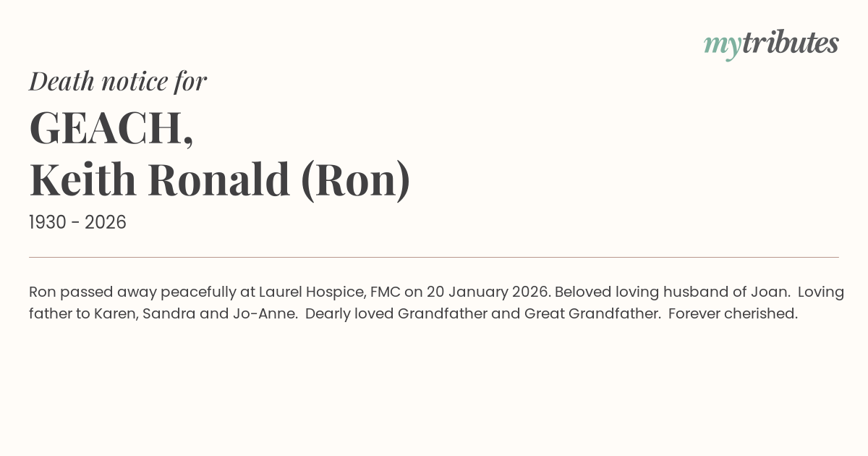Click the horizontal divider line
Image resolution: width=868 pixels, height=456 pixels.
pyautogui.click(x=434, y=257)
